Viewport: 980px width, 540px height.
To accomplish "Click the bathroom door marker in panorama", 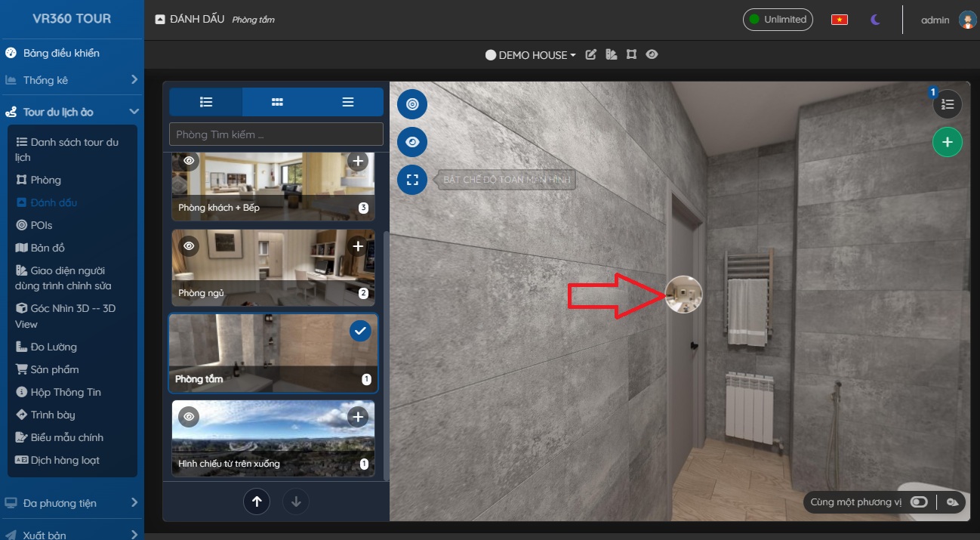I will point(683,295).
